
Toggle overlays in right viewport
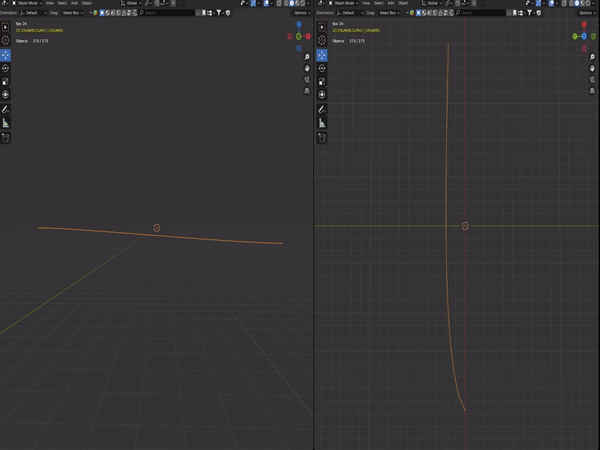tap(551, 3)
